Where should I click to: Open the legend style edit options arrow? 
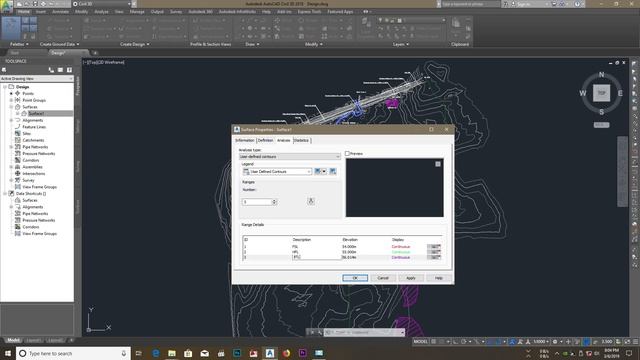point(324,171)
